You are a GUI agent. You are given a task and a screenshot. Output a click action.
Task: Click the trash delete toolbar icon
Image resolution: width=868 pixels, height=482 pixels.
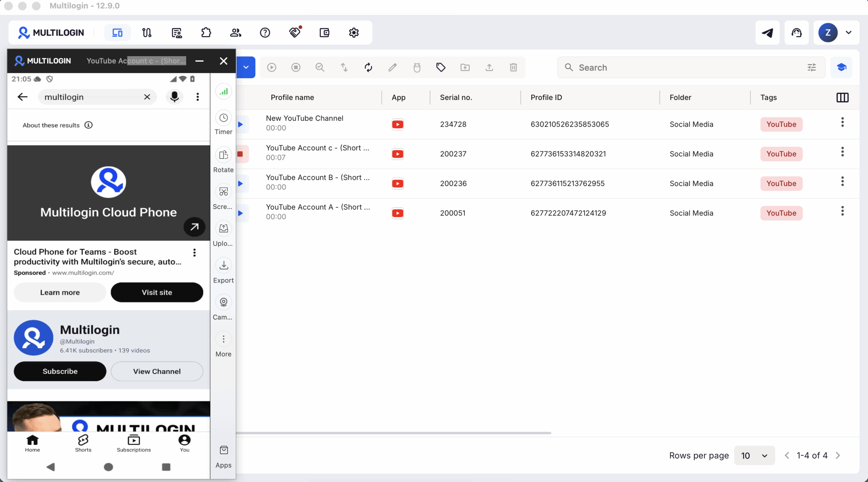point(513,67)
